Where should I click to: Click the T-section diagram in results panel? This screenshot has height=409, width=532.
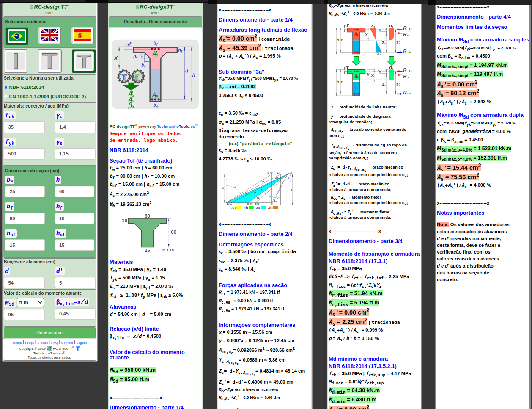[x=155, y=75]
